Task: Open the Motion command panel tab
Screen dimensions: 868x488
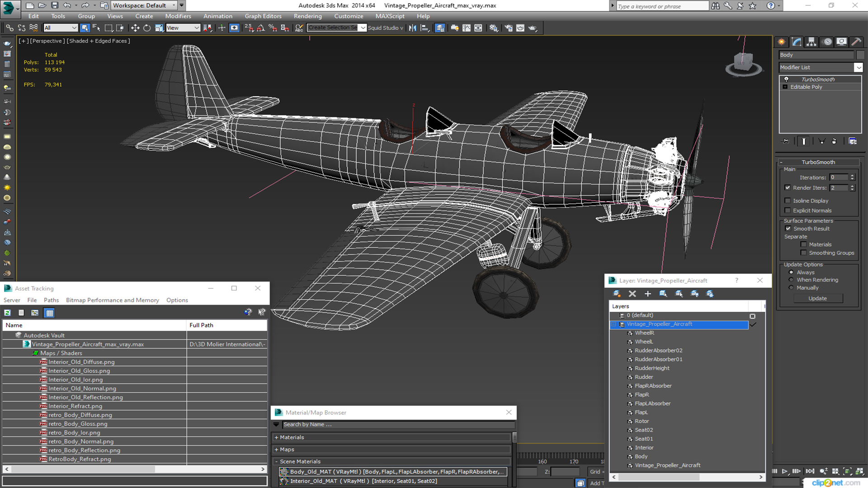Action: coord(827,42)
